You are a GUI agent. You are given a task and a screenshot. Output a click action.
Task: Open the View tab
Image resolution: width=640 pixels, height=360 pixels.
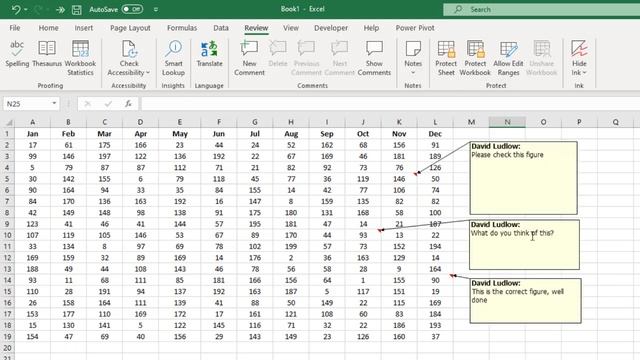click(x=291, y=28)
